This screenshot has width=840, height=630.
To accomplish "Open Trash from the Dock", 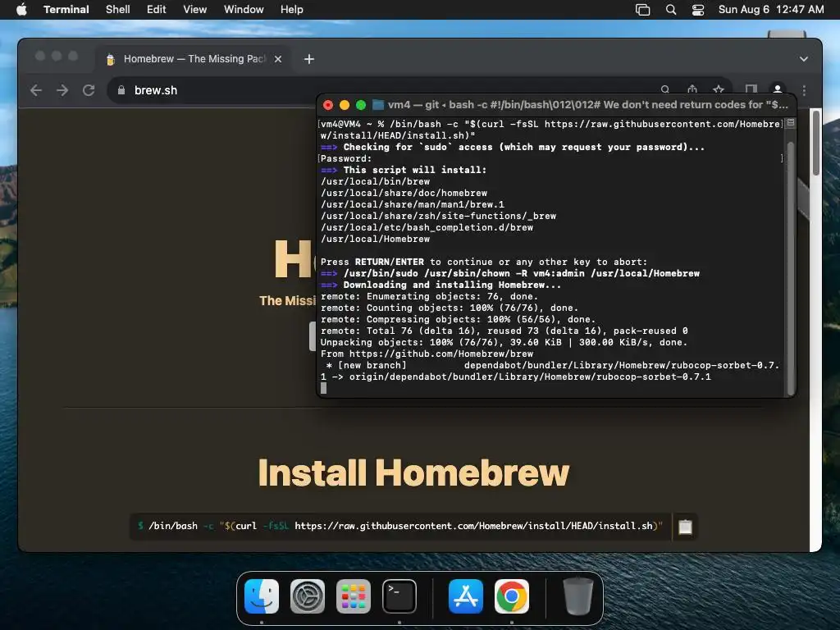I will click(x=578, y=596).
